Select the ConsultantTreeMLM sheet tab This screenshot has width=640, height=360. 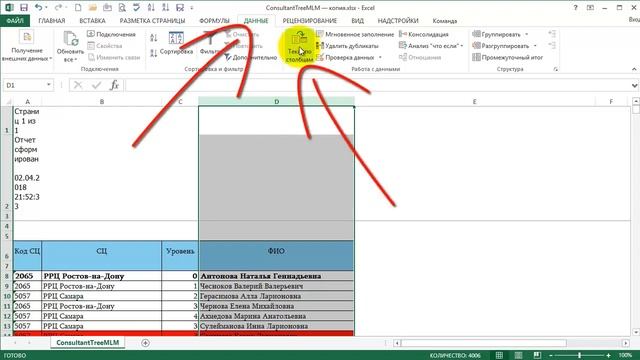[x=87, y=342]
